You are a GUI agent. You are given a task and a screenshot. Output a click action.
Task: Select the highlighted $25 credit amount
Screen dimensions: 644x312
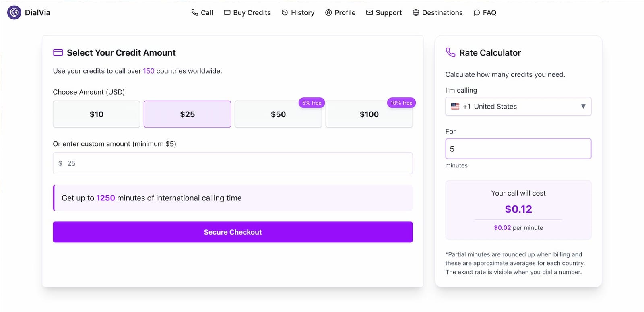click(x=187, y=114)
